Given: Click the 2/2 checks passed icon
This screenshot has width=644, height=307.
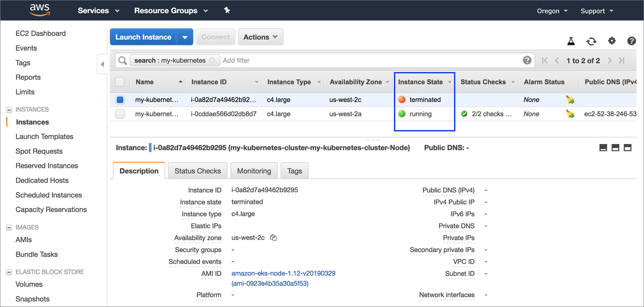Looking at the screenshot, I should point(464,113).
